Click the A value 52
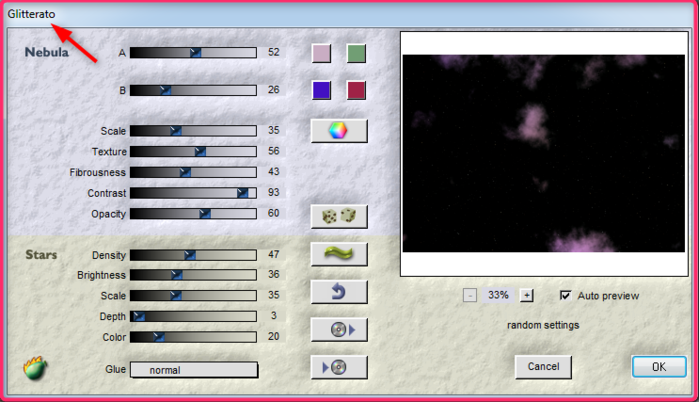699x402 pixels. [274, 52]
